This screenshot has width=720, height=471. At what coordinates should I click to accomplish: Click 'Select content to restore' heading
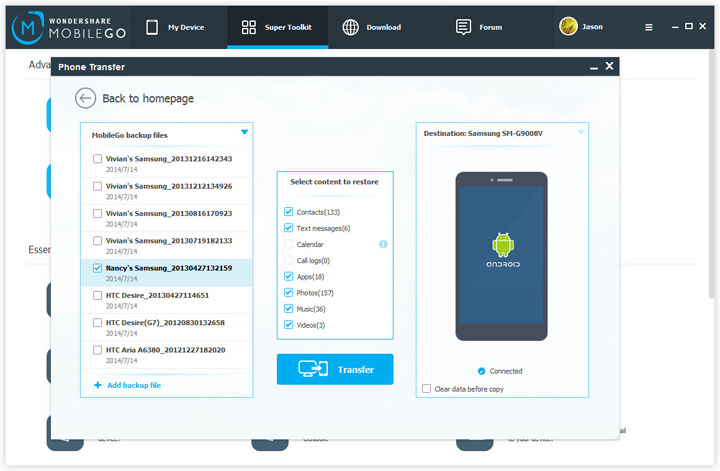pos(334,182)
